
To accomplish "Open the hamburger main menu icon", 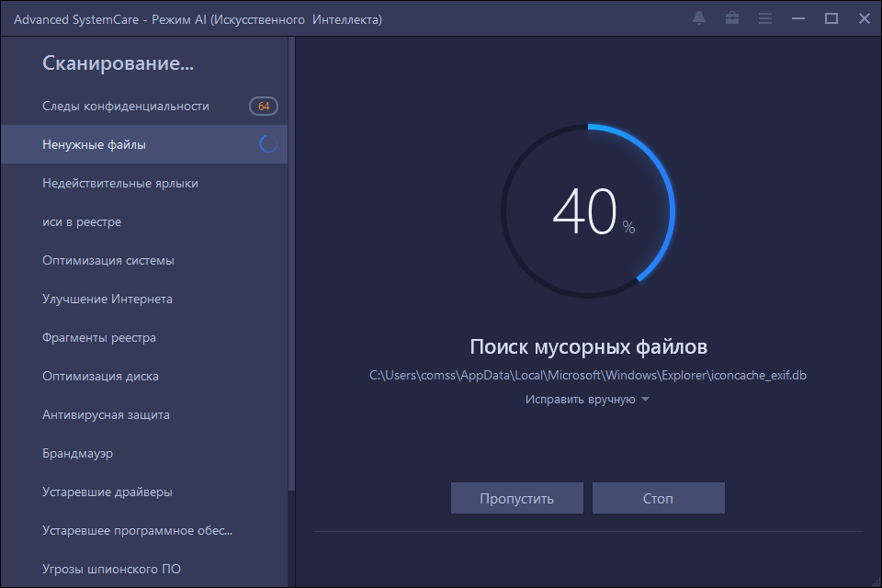I will click(764, 17).
